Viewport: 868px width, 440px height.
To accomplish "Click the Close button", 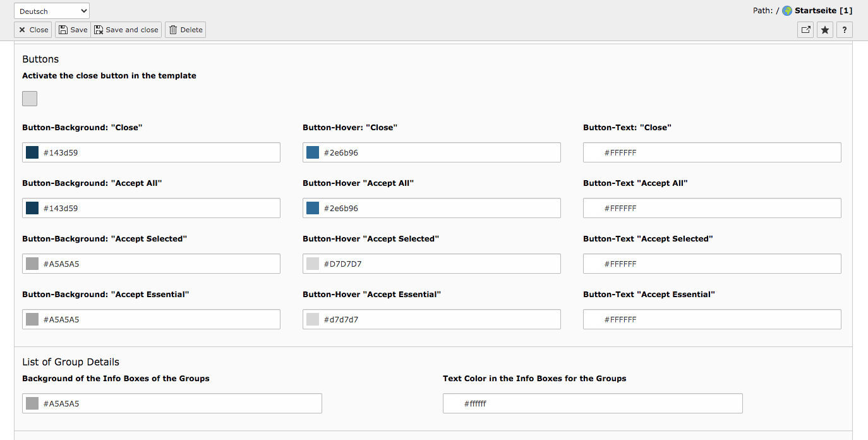I will [33, 30].
